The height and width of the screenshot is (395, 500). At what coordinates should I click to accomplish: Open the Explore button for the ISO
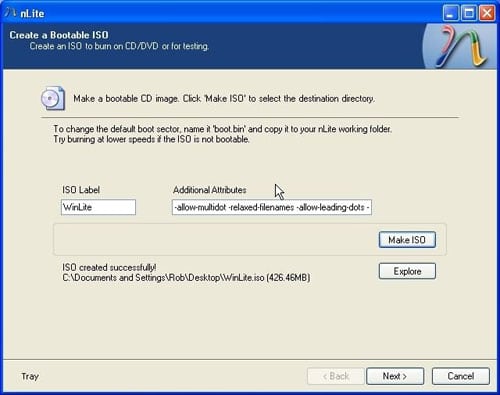(x=407, y=271)
